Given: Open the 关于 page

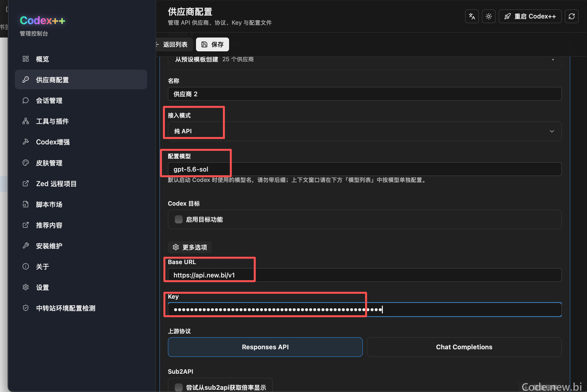Looking at the screenshot, I should click(81, 267).
